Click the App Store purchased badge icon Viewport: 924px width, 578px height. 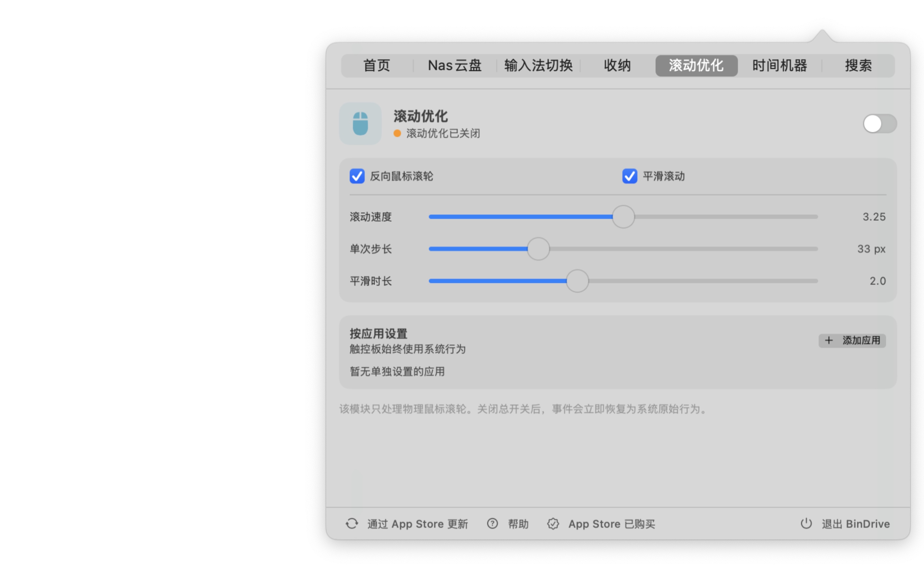[553, 523]
